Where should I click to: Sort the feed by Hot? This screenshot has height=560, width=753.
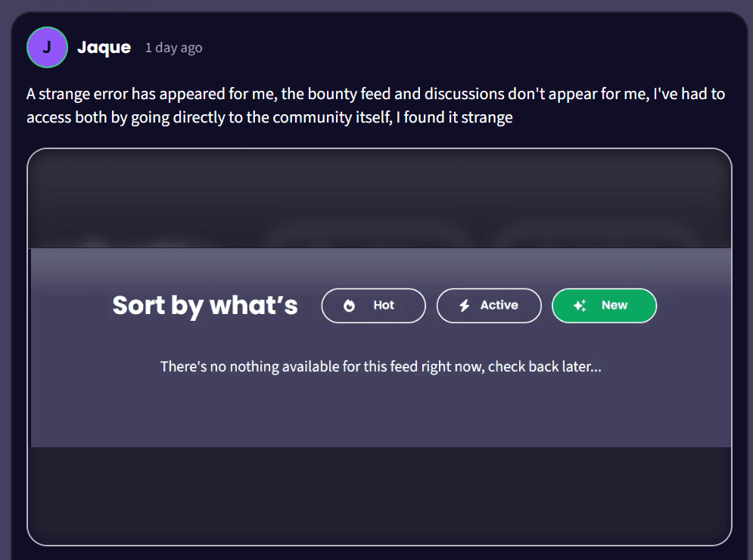373,306
